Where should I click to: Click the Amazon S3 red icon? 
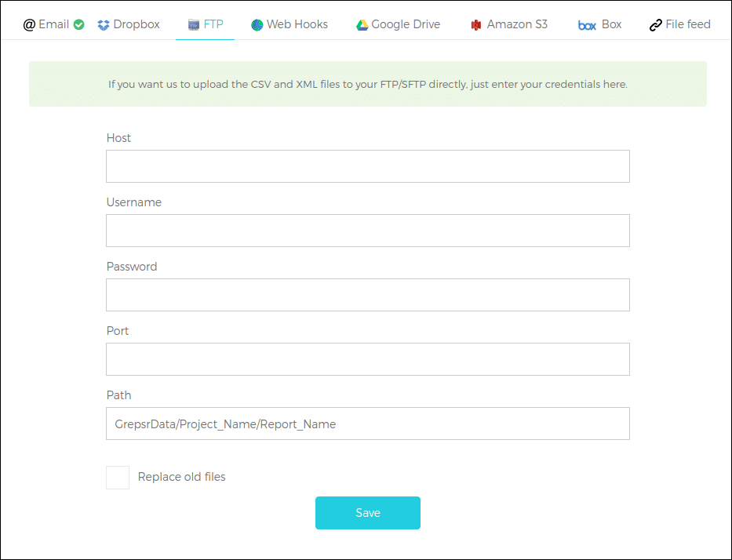475,25
